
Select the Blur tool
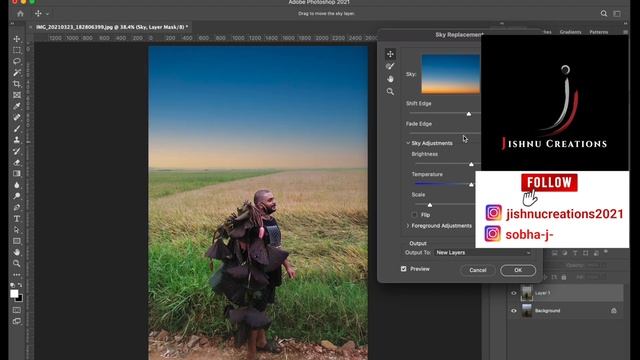click(17, 185)
